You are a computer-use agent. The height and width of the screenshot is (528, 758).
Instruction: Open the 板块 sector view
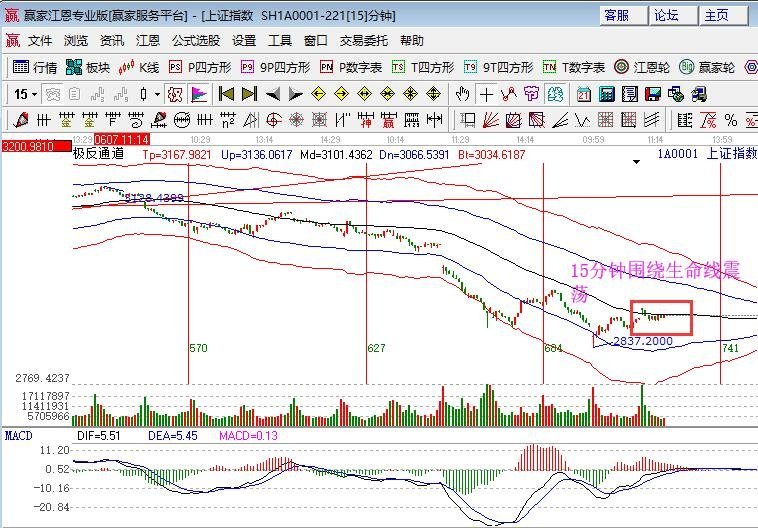(88, 67)
